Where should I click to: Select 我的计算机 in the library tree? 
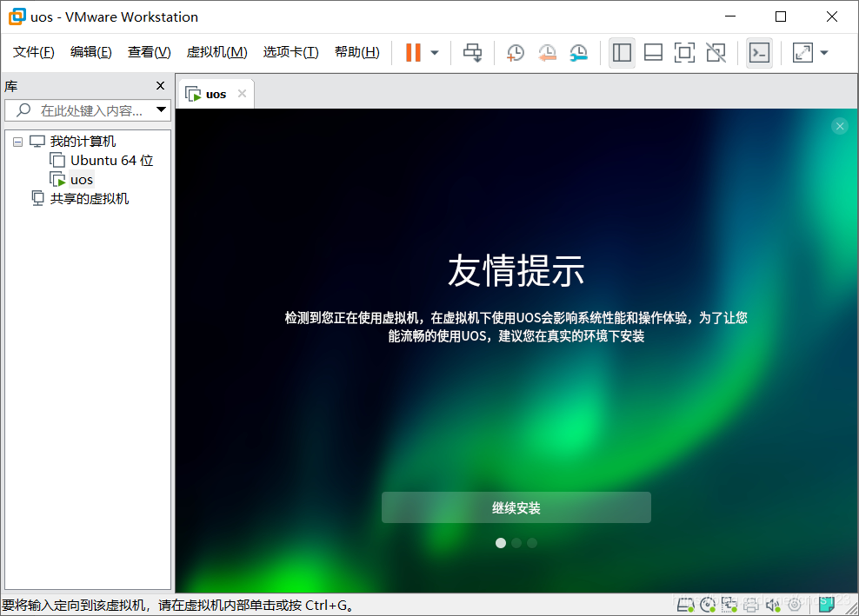click(83, 142)
